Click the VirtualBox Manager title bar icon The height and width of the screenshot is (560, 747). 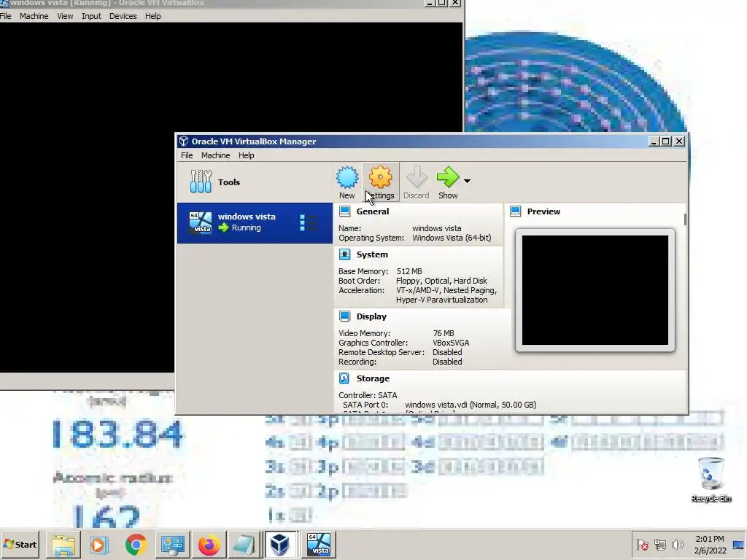(x=183, y=141)
